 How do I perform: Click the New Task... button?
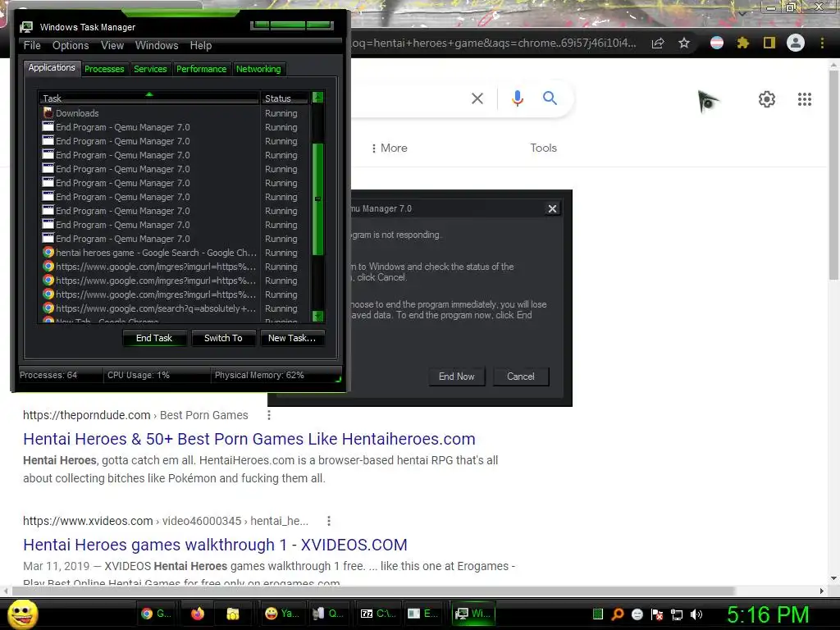(x=292, y=338)
